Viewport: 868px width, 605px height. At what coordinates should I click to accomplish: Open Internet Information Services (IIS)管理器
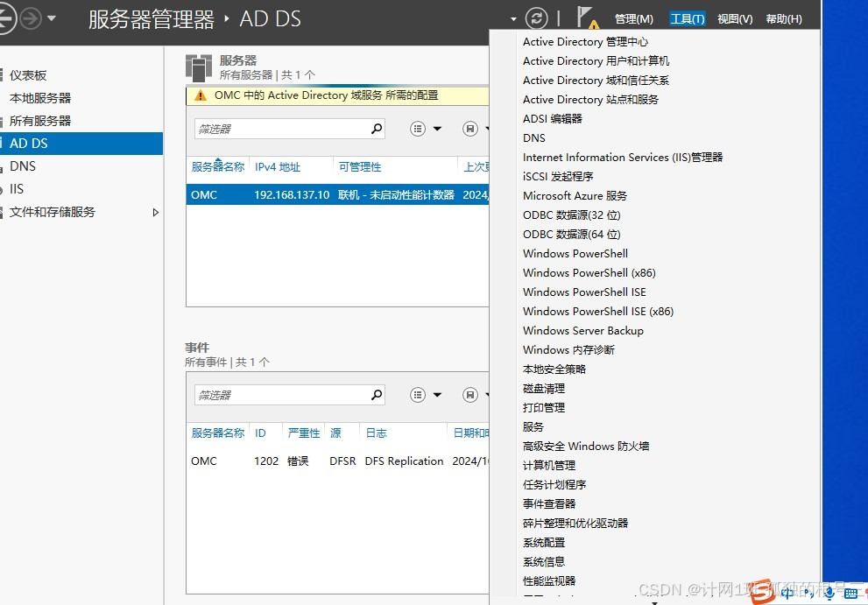(x=623, y=158)
